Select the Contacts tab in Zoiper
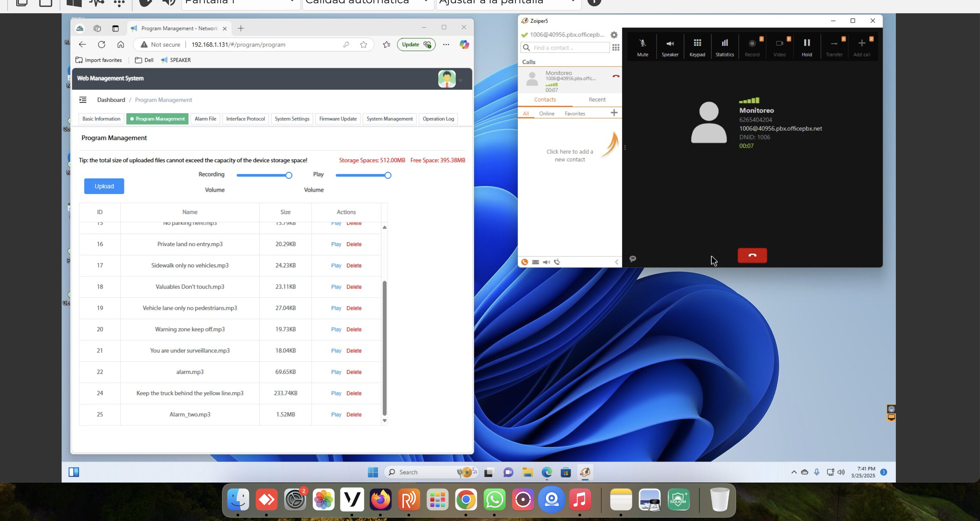Screen dimensions: 980x521 [x=545, y=99]
